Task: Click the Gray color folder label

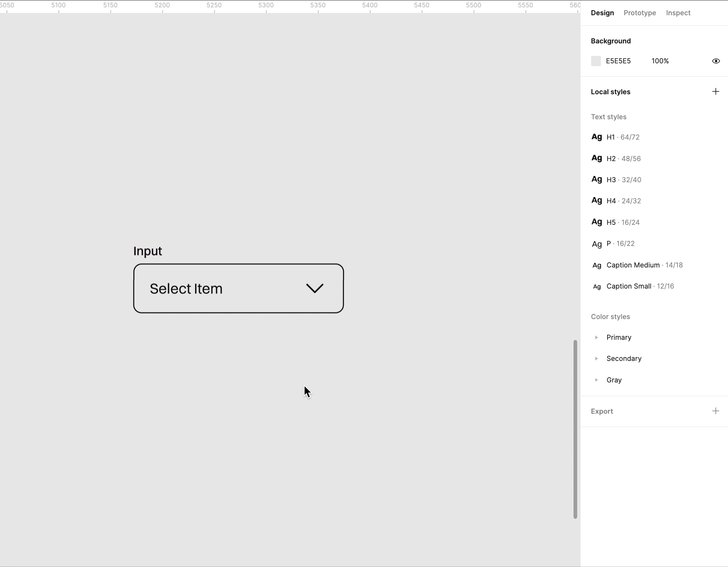Action: (614, 380)
